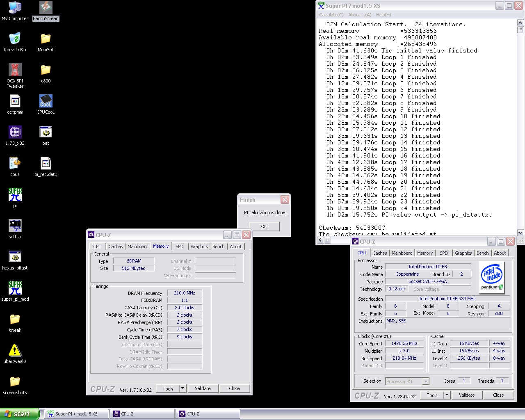Screen dimensions: 525x420
Task: Click the Intel Pentium III EB name field
Action: tap(428, 267)
